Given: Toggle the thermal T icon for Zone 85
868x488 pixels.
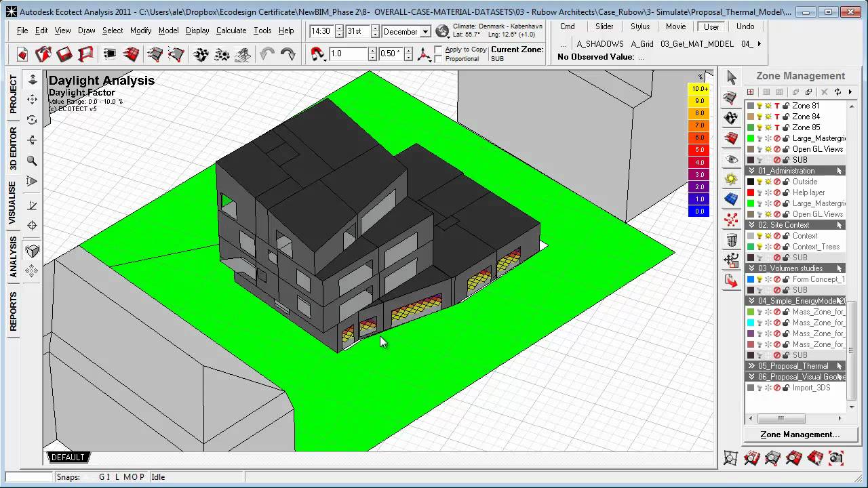Looking at the screenshot, I should tap(777, 127).
